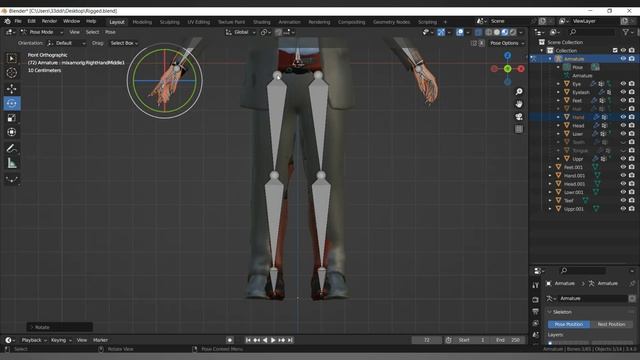Click outliner search field
640x360 pixels.
[591, 32]
